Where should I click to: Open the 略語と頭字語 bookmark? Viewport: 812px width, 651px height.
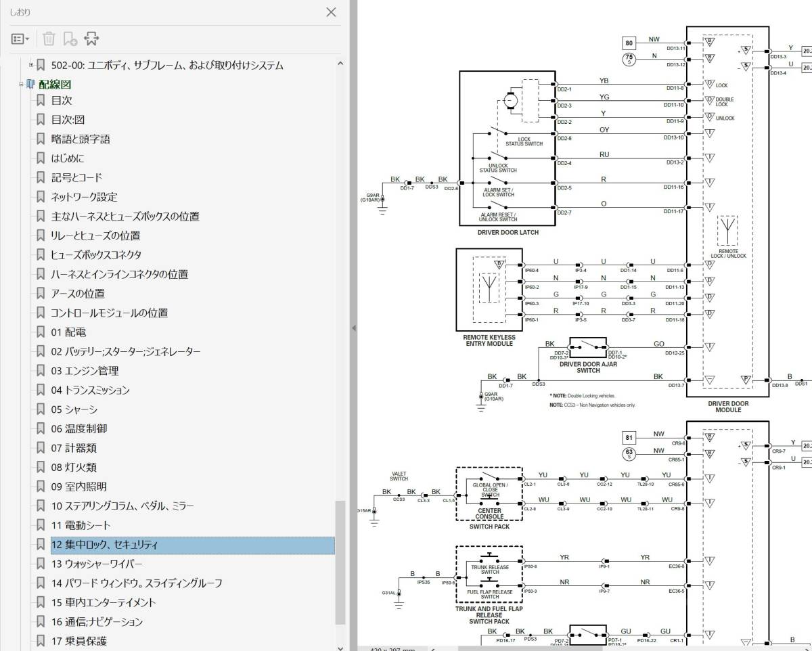[81, 139]
